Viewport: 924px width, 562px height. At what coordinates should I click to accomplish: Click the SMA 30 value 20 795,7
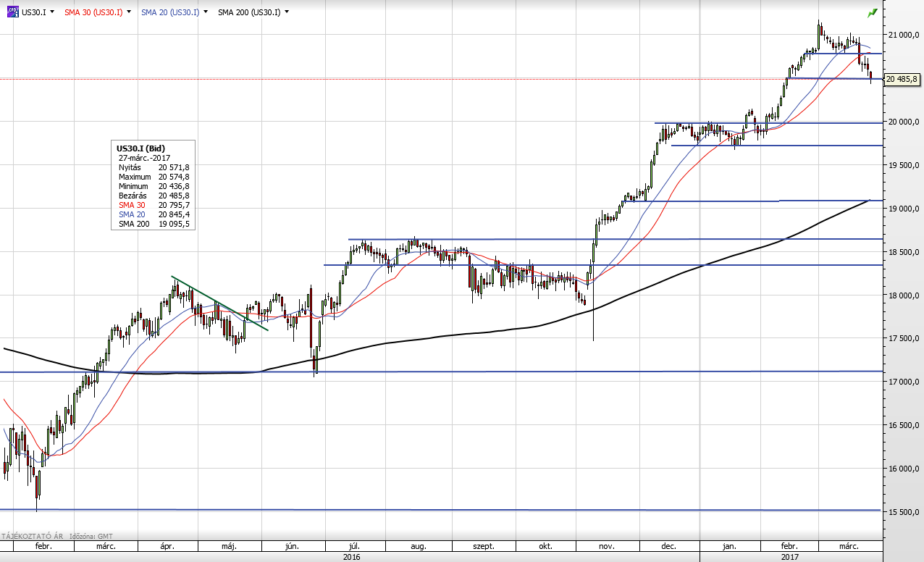click(x=175, y=206)
